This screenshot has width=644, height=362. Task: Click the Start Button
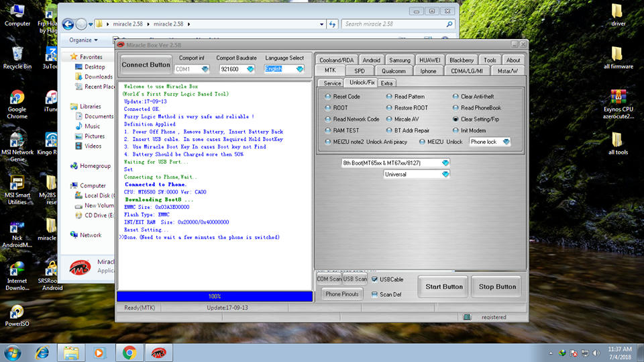click(x=444, y=287)
